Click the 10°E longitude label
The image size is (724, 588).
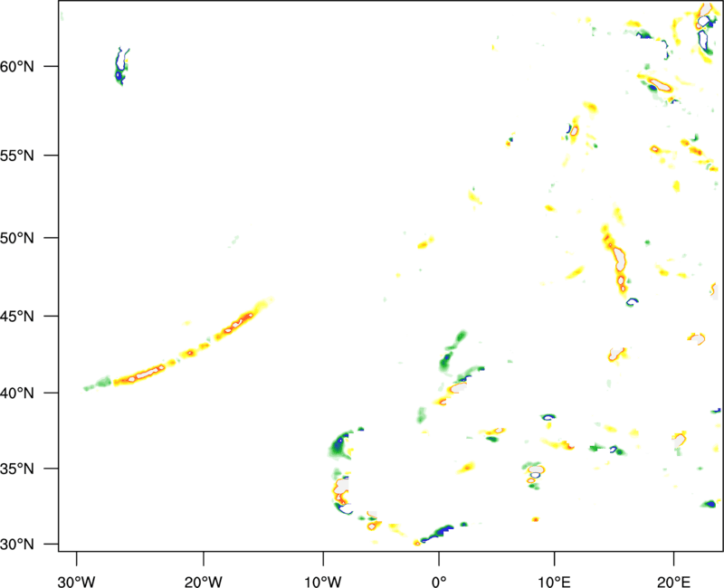coord(554,582)
